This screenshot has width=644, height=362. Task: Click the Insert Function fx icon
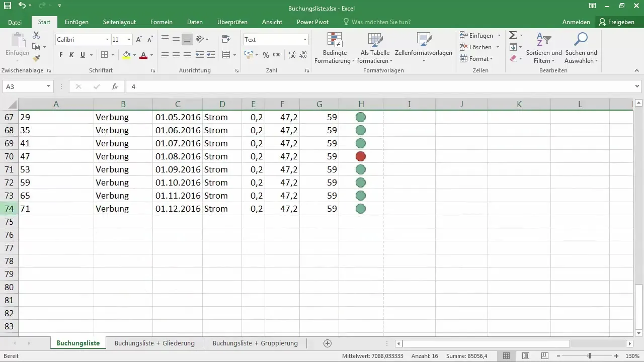click(115, 86)
